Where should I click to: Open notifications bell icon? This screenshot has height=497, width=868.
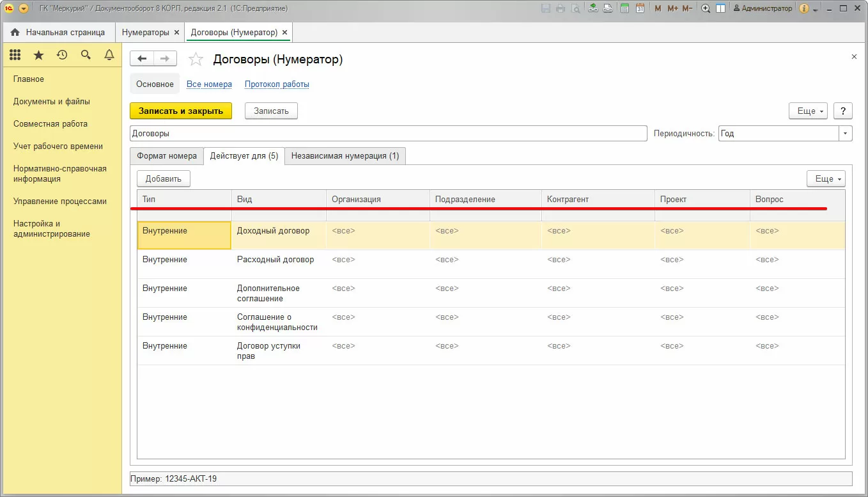click(x=109, y=56)
